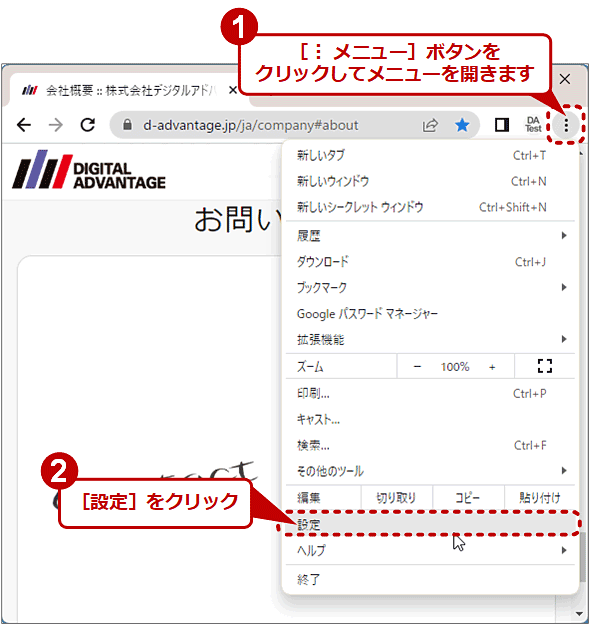Close the 会社概要 tab

[233, 90]
